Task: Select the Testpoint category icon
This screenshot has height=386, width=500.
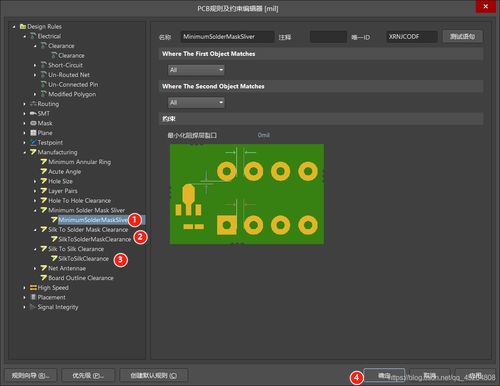Action: pos(33,142)
